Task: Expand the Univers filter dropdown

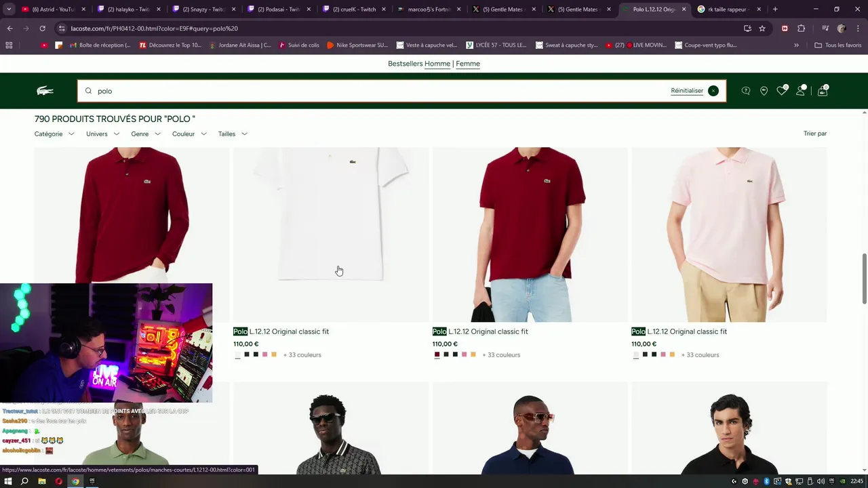Action: tap(102, 134)
